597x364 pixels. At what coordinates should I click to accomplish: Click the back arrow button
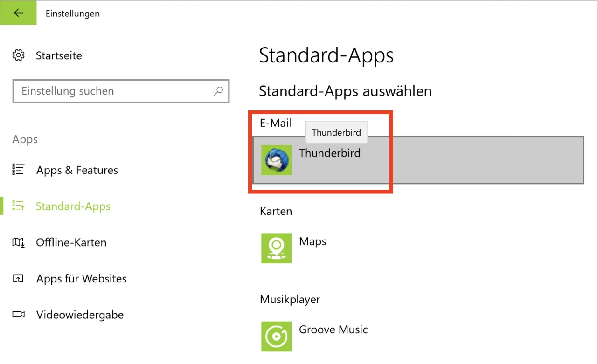click(x=18, y=13)
